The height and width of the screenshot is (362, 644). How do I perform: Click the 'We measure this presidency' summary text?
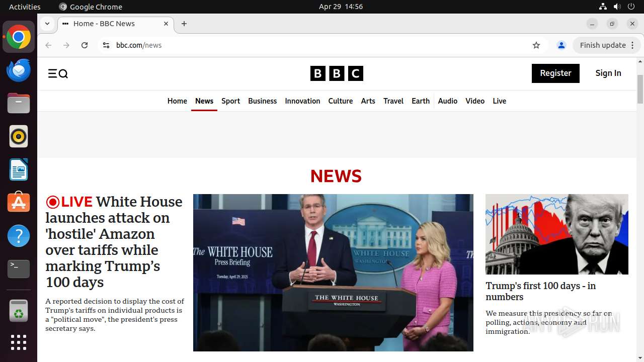[x=548, y=322]
